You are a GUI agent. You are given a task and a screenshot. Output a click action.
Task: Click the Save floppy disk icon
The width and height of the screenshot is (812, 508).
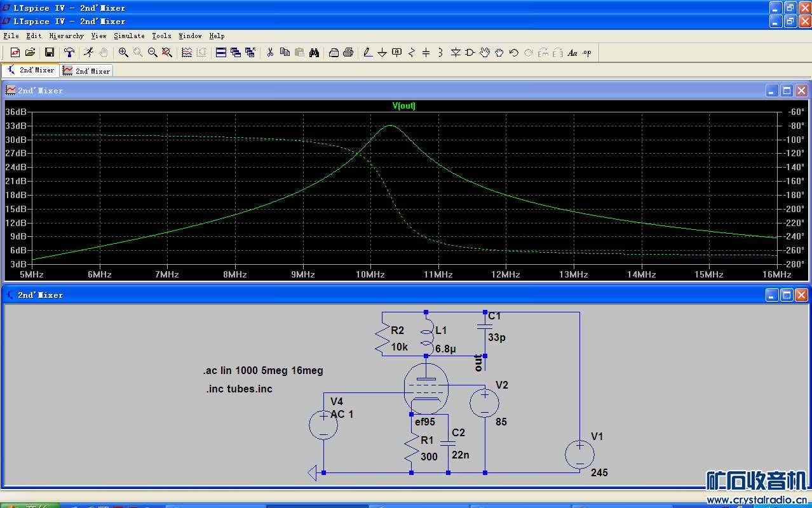pyautogui.click(x=49, y=53)
